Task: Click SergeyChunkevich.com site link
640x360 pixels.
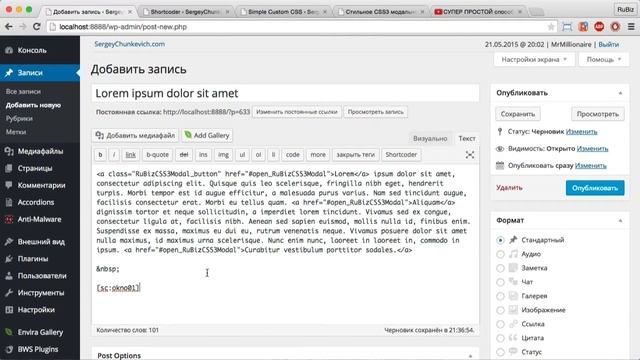Action: pos(130,44)
